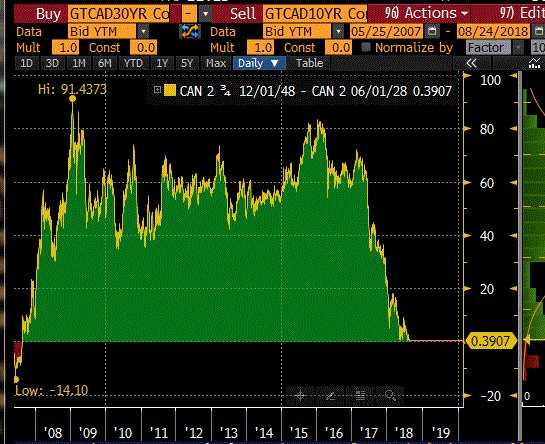Screen dimensions: 545x444
Task: Open the spread operator dropdown arrow
Action: [x=206, y=14]
